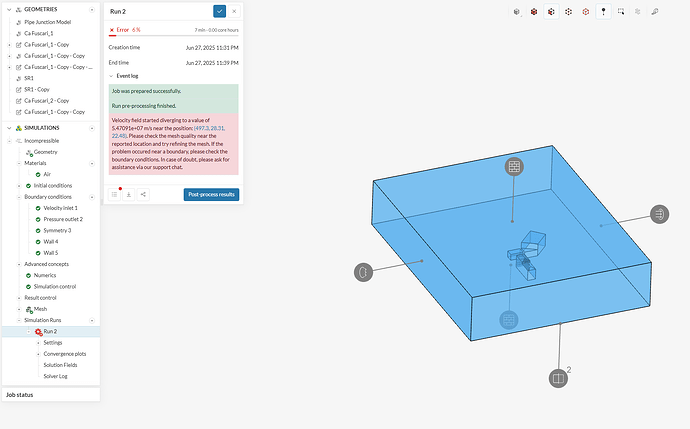This screenshot has width=690, height=429.
Task: Click the symmetry marker labeled 2 below the box
Action: (558, 378)
